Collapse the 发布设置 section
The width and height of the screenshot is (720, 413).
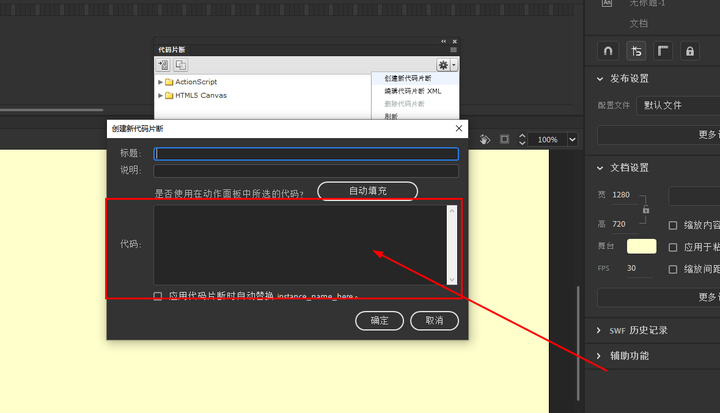coord(600,79)
